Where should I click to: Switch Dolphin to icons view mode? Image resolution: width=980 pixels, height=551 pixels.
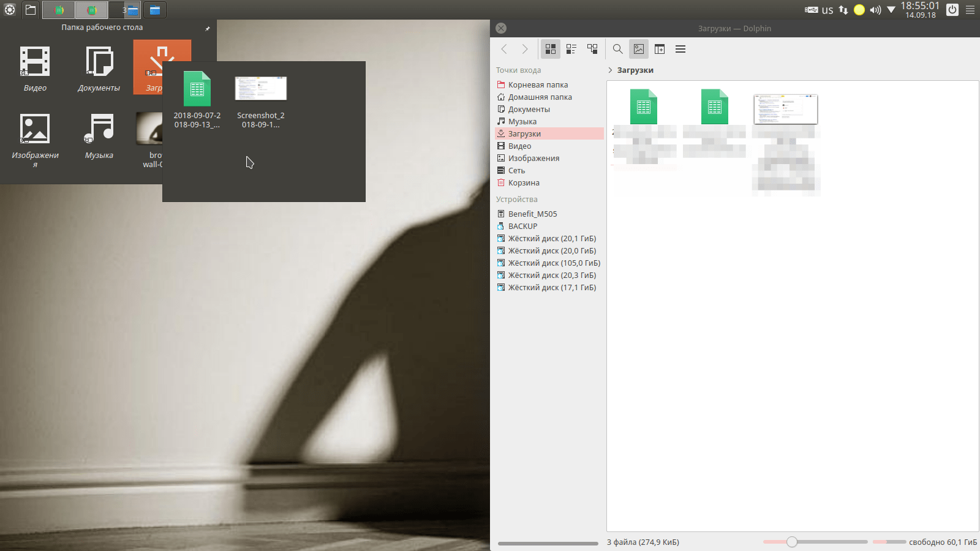[x=551, y=49]
